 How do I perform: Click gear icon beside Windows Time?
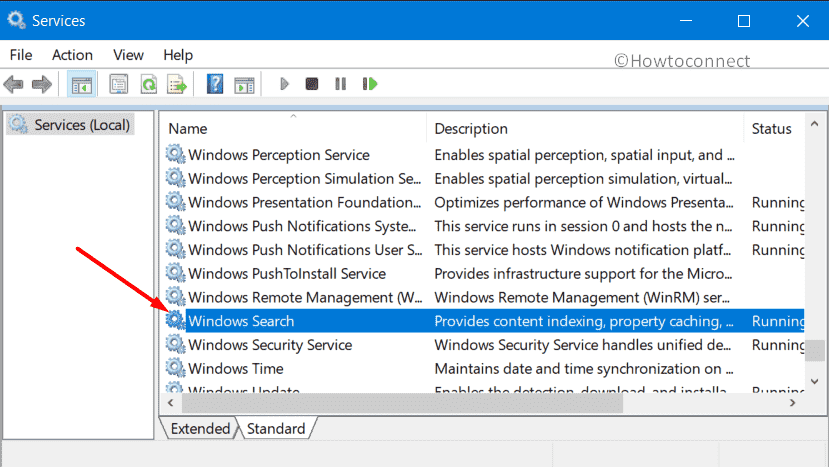click(176, 369)
